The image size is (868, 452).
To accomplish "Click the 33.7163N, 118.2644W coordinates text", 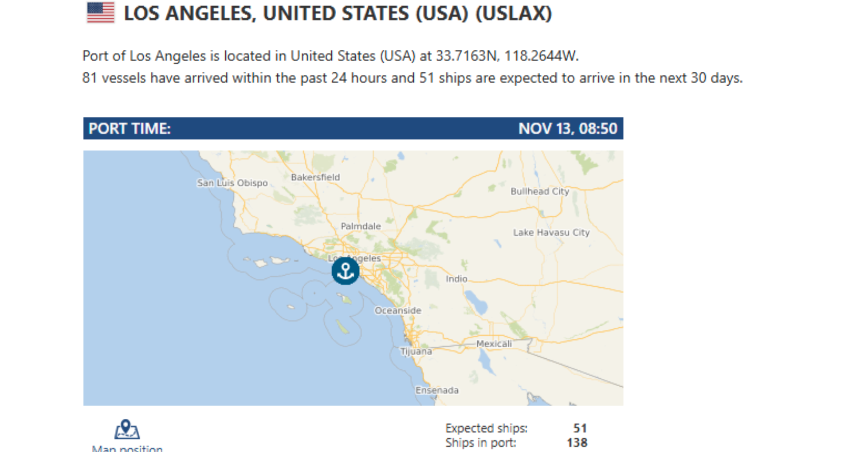I will (x=507, y=56).
